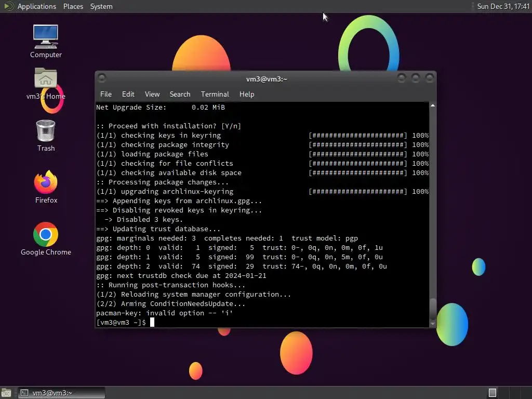532x399 pixels.
Task: Click the 'gpg: depth: 0' line
Action: (240, 248)
